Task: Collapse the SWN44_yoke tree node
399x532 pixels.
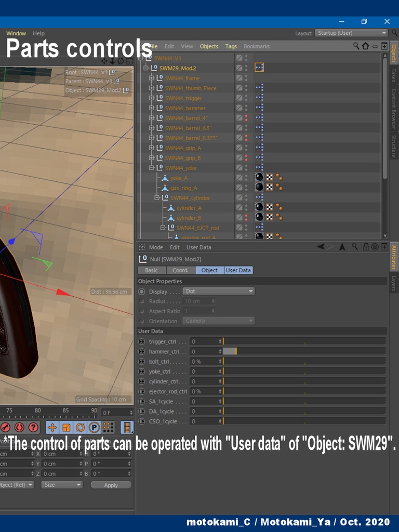Action: pyautogui.click(x=152, y=168)
